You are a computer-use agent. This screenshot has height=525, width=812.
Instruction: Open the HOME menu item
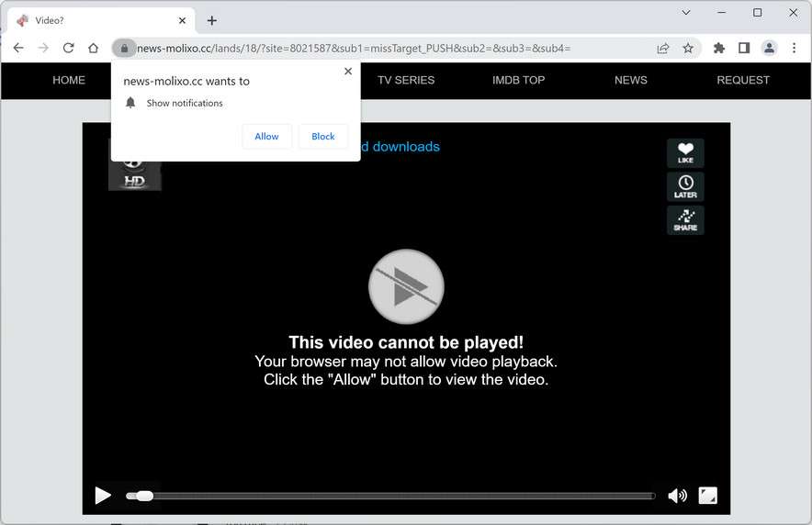click(x=69, y=80)
